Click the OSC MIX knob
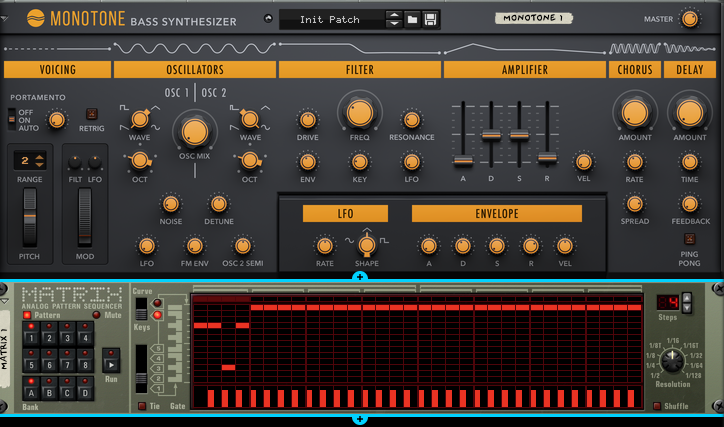The width and height of the screenshot is (724, 427). [195, 132]
